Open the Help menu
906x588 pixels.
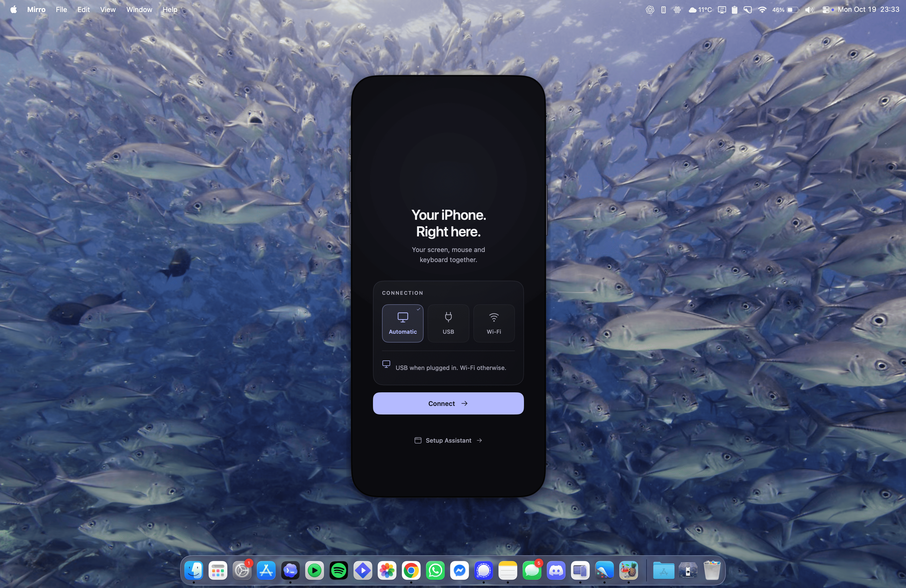click(170, 10)
